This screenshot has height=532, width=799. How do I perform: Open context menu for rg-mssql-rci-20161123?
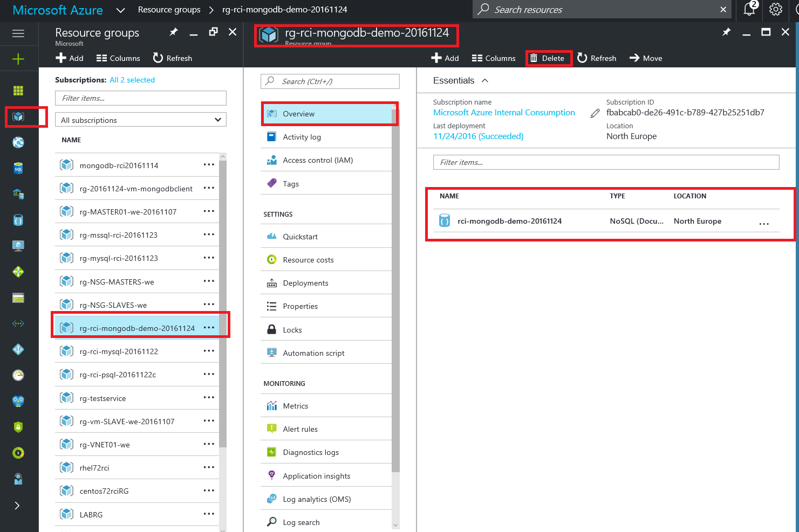tap(209, 235)
